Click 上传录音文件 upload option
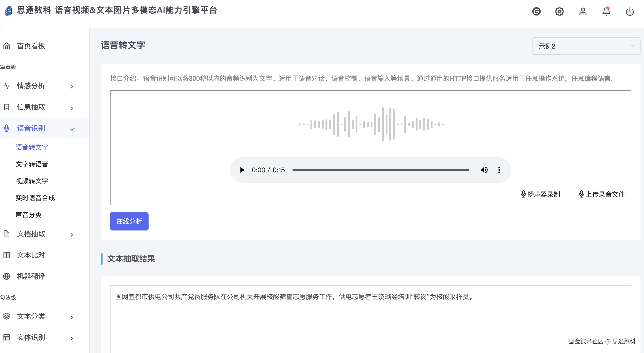 tap(602, 194)
